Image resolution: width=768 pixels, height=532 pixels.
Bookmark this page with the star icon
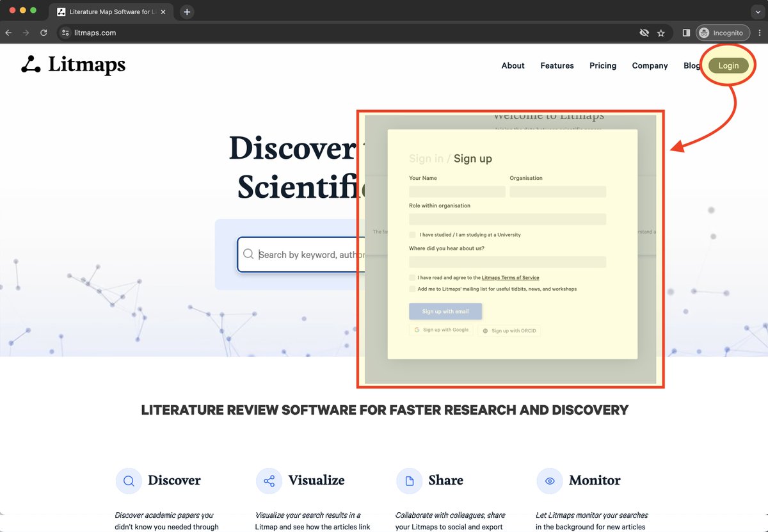point(661,33)
